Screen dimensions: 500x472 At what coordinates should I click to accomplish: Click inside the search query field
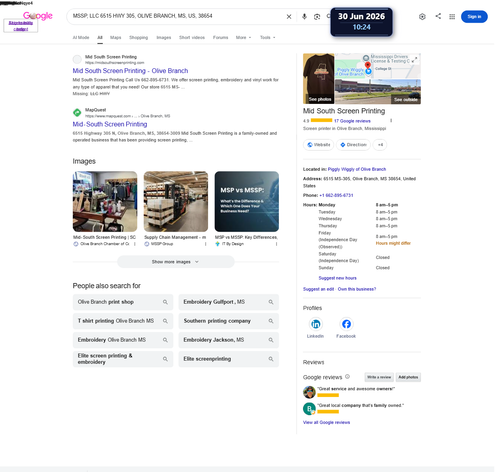point(177,16)
